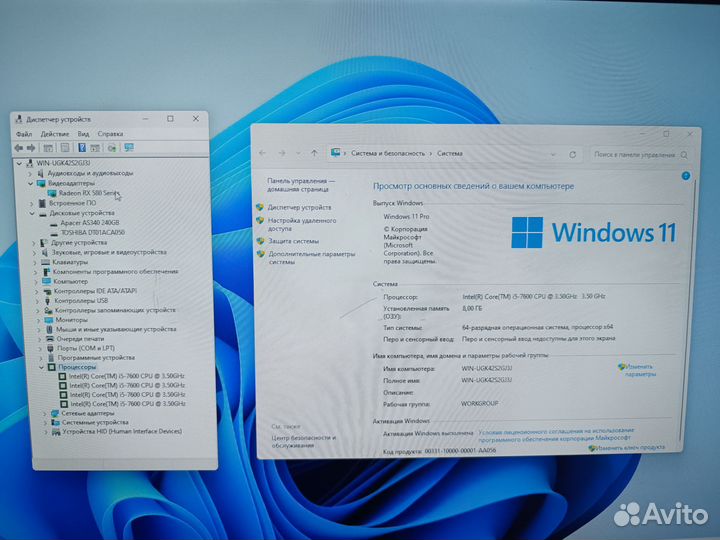Screen dimensions: 720x540
Task: Expand the Аудиовходы и аудиовыходы node
Action: 29,174
